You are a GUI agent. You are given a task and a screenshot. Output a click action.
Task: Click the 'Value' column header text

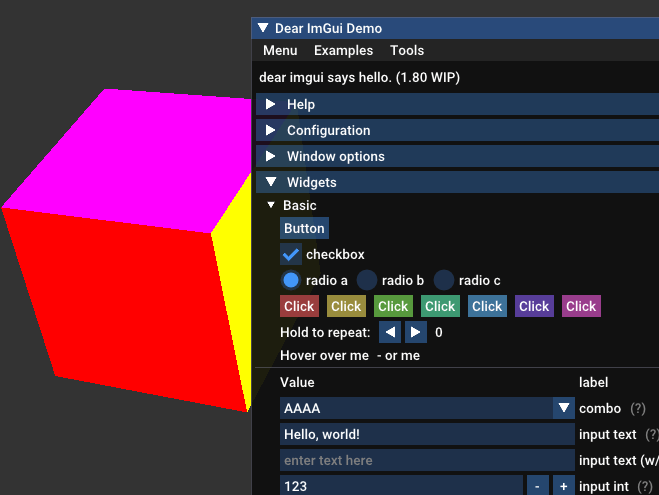pos(297,382)
